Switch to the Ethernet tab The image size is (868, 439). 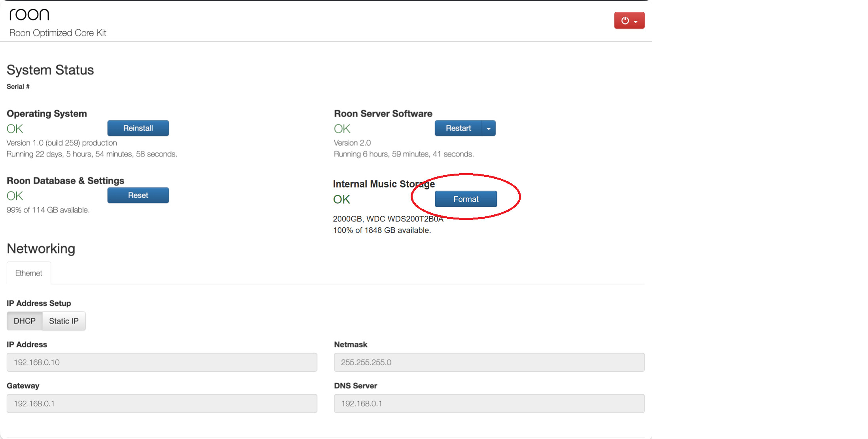point(29,273)
